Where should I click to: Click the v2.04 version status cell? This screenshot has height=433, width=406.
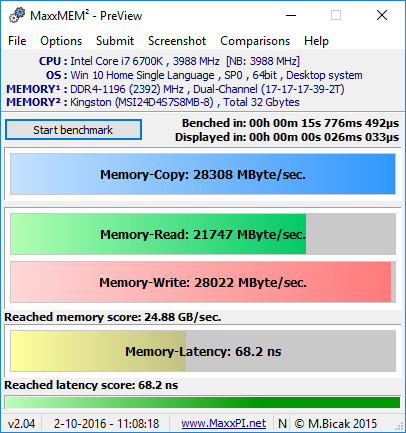[21, 424]
